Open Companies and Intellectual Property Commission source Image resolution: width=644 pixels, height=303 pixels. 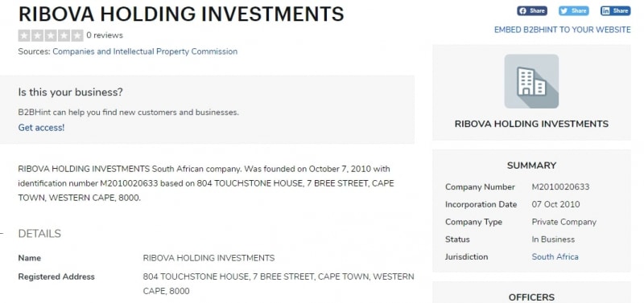point(145,51)
